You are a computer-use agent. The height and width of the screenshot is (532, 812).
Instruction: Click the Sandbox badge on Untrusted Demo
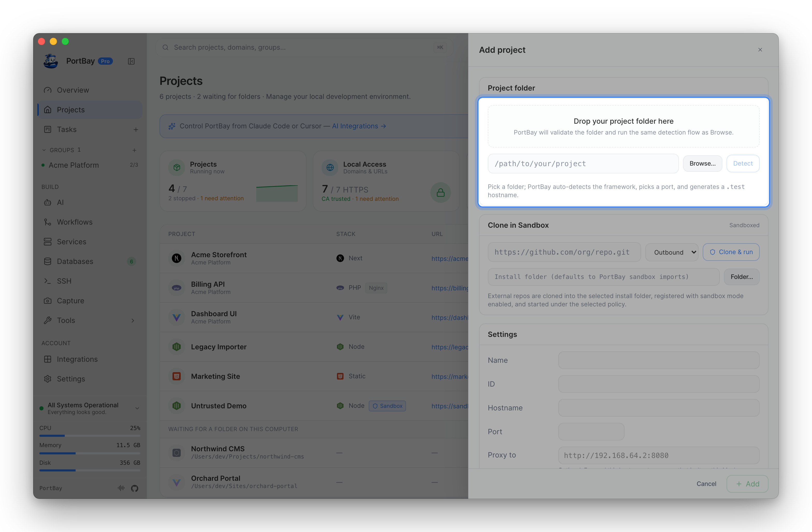pyautogui.click(x=387, y=406)
